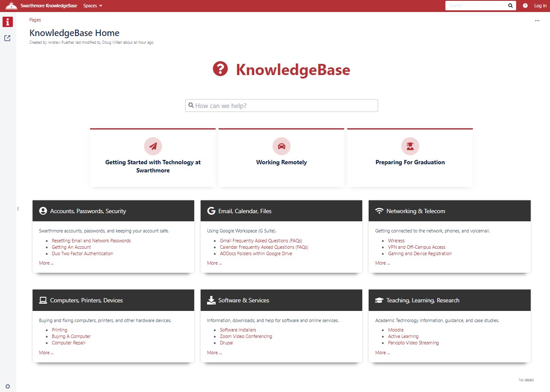Click the external link shortcut icon in sidebar
The height and width of the screenshot is (392, 550).
(x=7, y=38)
